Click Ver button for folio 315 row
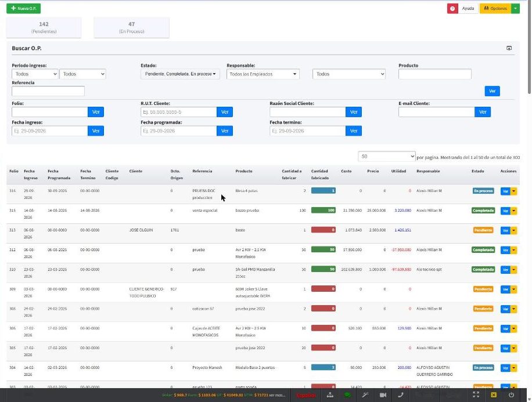The height and width of the screenshot is (402, 532). click(x=505, y=211)
